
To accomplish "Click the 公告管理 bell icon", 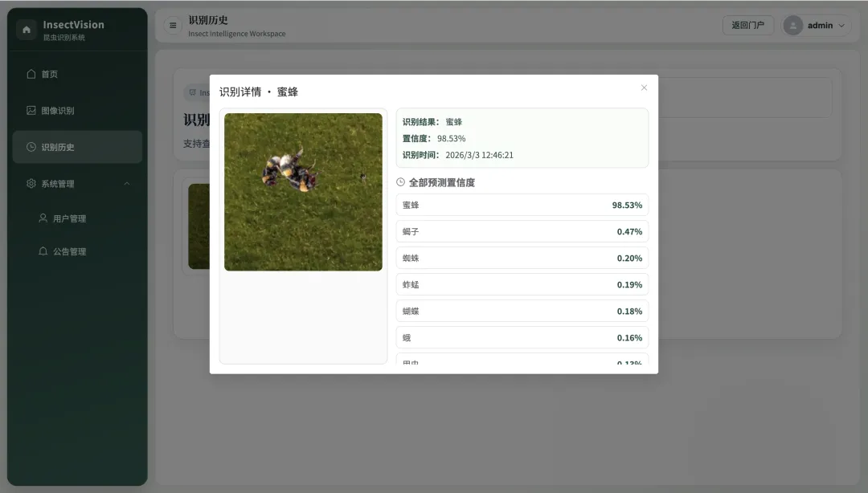I will (43, 251).
